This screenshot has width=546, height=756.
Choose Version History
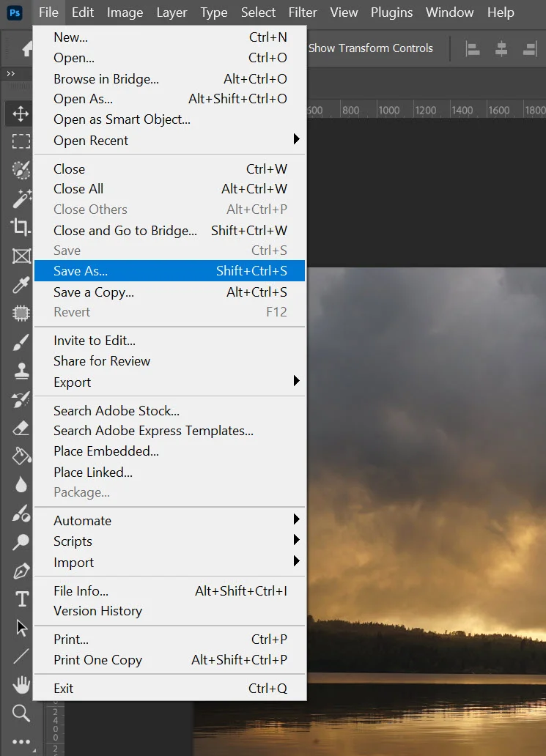coord(169,611)
